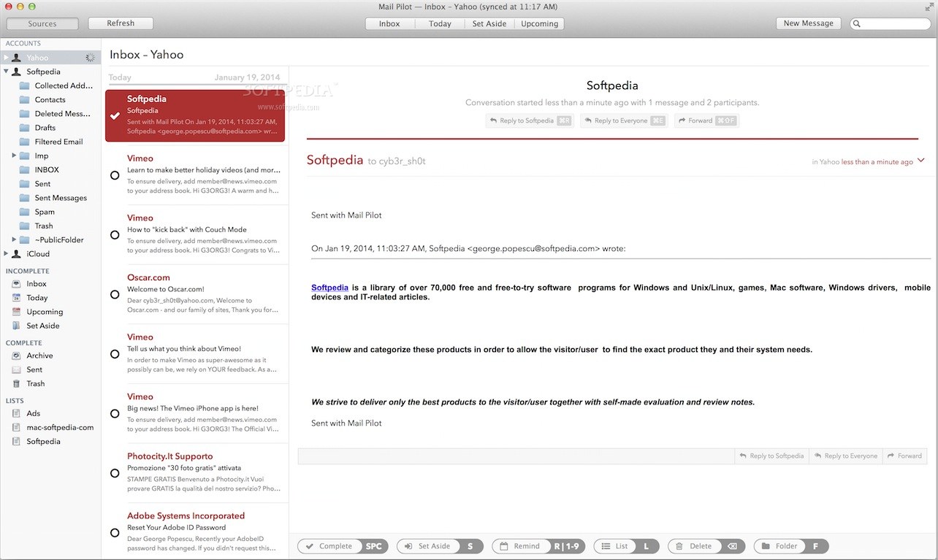Click Reply to Everyone at the top
Viewport: 938px width, 560px height.
[x=623, y=120]
